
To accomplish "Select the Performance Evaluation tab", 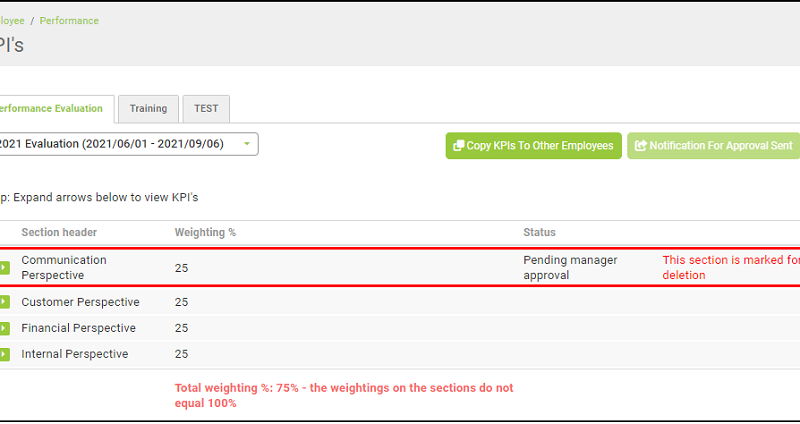I will [56, 109].
